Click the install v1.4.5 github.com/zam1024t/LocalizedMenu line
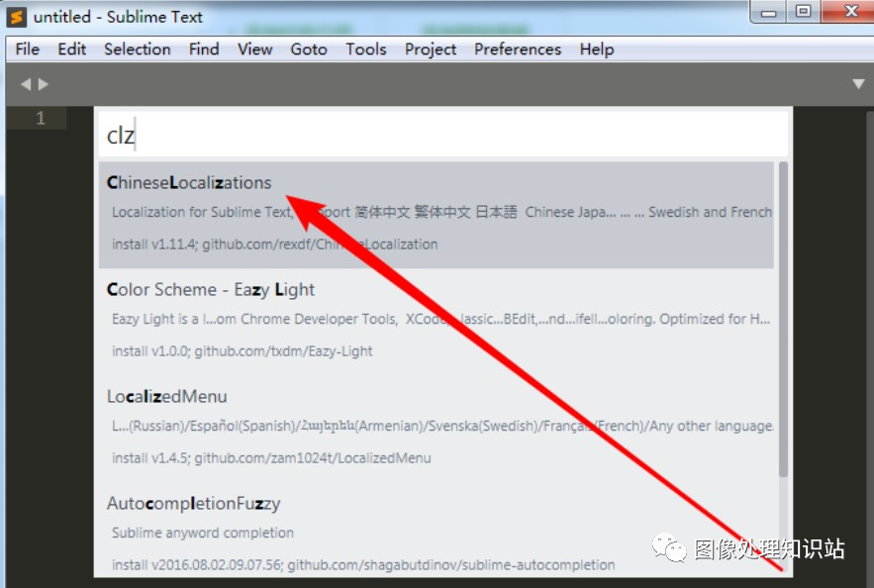The height and width of the screenshot is (588, 874). click(x=271, y=458)
